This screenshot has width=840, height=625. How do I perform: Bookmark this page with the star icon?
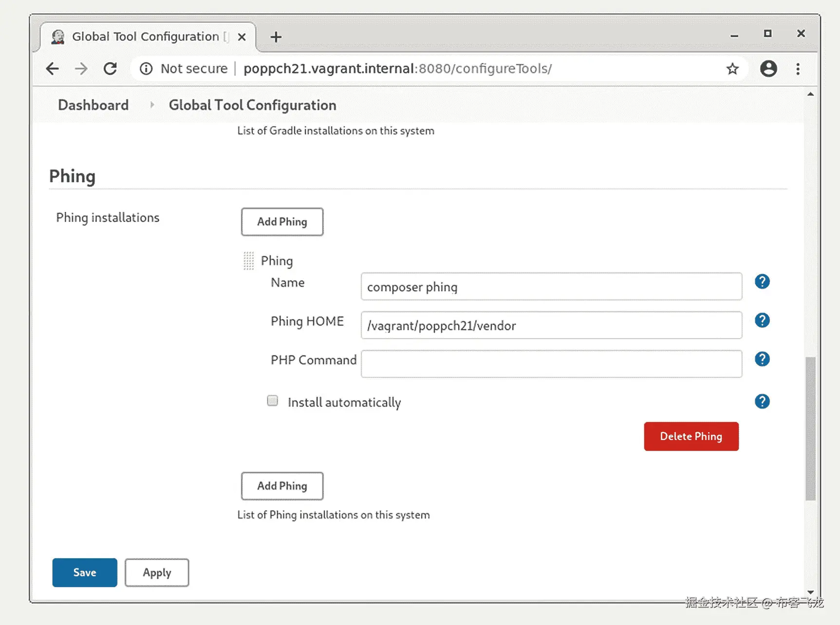click(x=732, y=69)
